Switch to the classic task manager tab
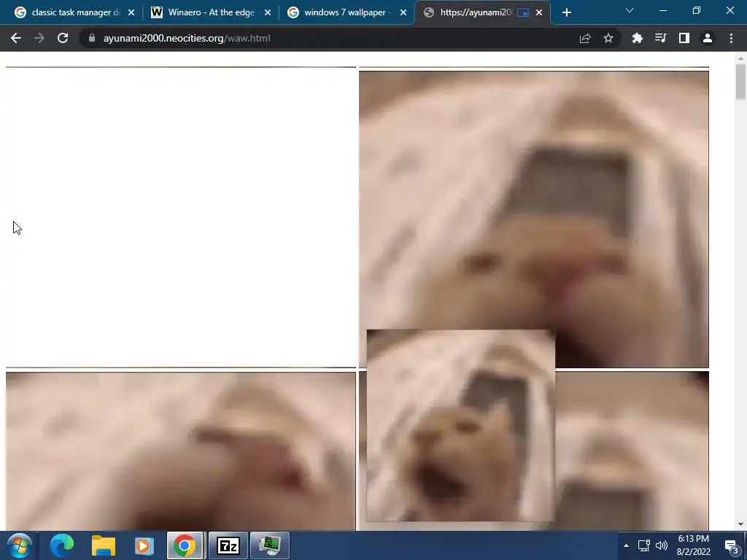The image size is (747, 560). pyautogui.click(x=75, y=12)
